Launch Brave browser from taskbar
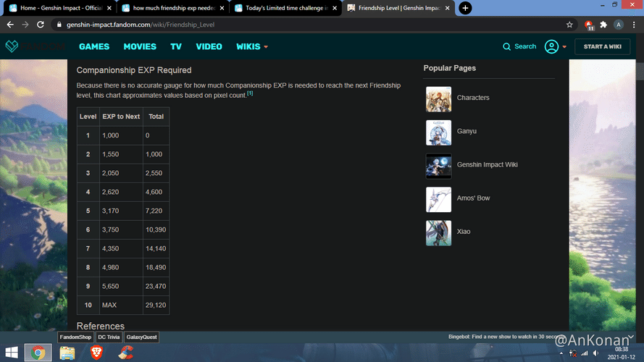Image resolution: width=644 pixels, height=362 pixels. (96, 353)
